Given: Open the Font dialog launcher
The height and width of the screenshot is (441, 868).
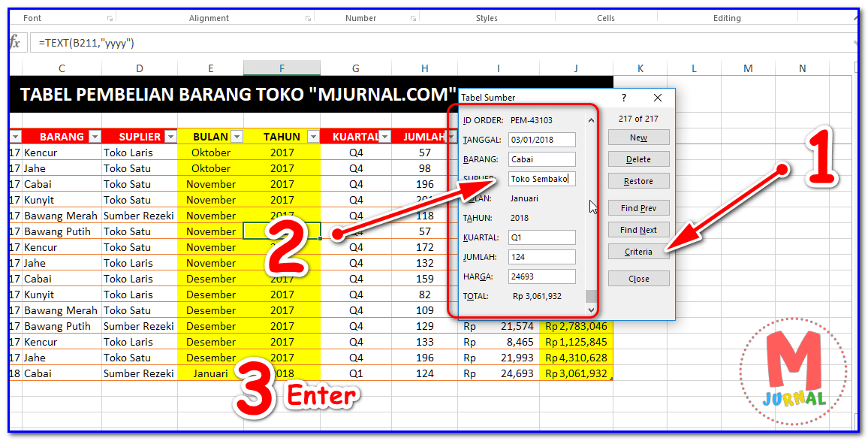Looking at the screenshot, I should pos(110,18).
